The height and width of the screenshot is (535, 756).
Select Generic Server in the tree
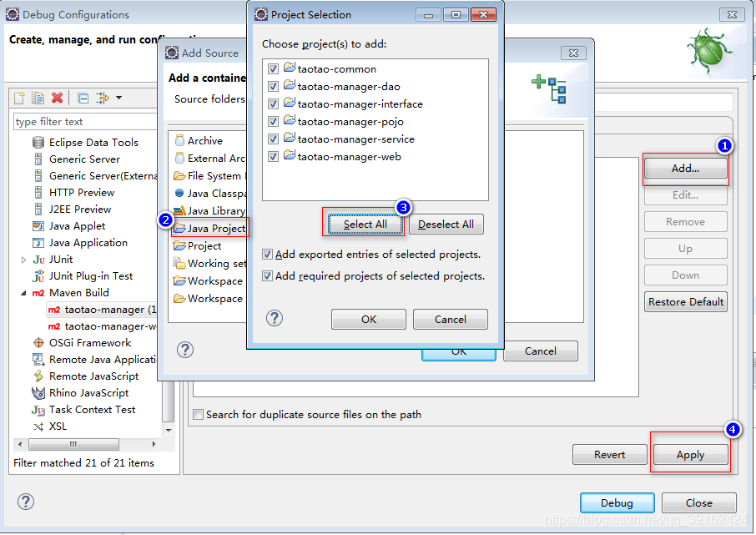84,159
